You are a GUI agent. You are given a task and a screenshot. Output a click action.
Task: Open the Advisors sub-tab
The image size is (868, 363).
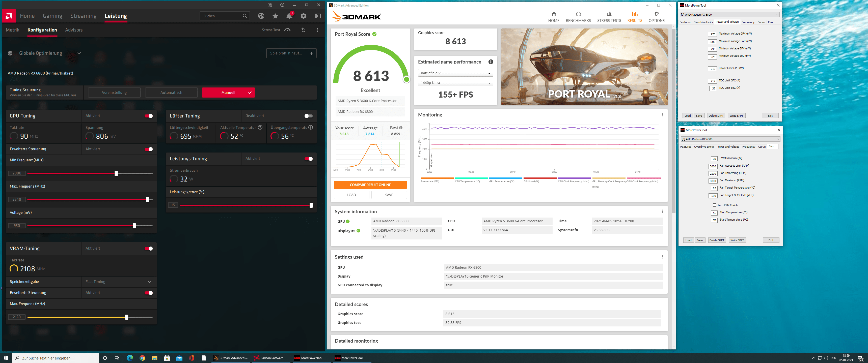74,30
